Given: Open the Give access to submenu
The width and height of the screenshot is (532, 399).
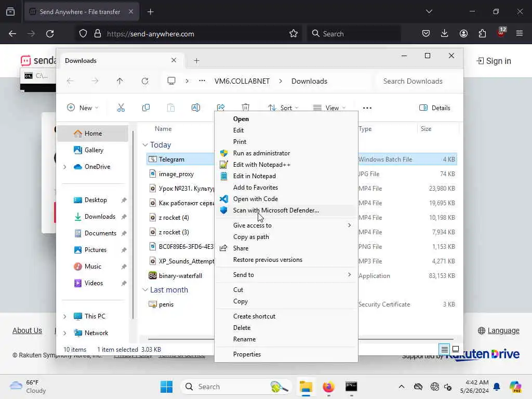Looking at the screenshot, I should pyautogui.click(x=286, y=225).
